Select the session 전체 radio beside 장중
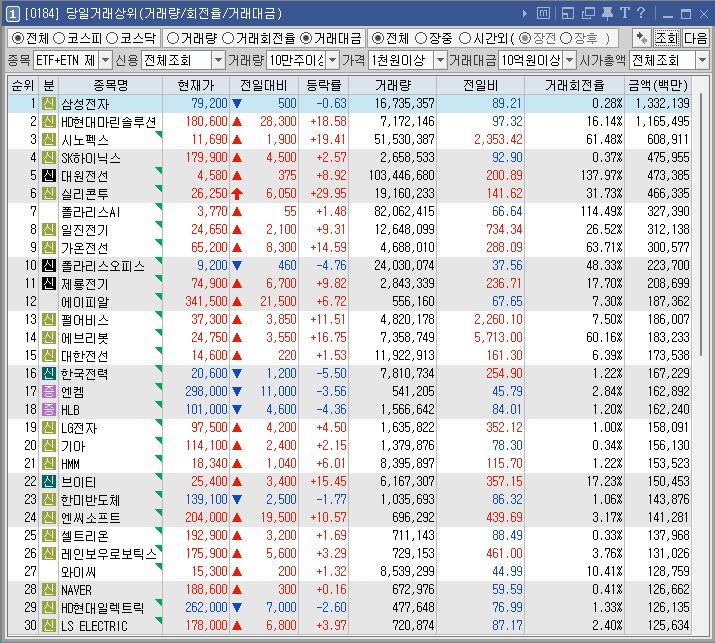 pyautogui.click(x=378, y=38)
